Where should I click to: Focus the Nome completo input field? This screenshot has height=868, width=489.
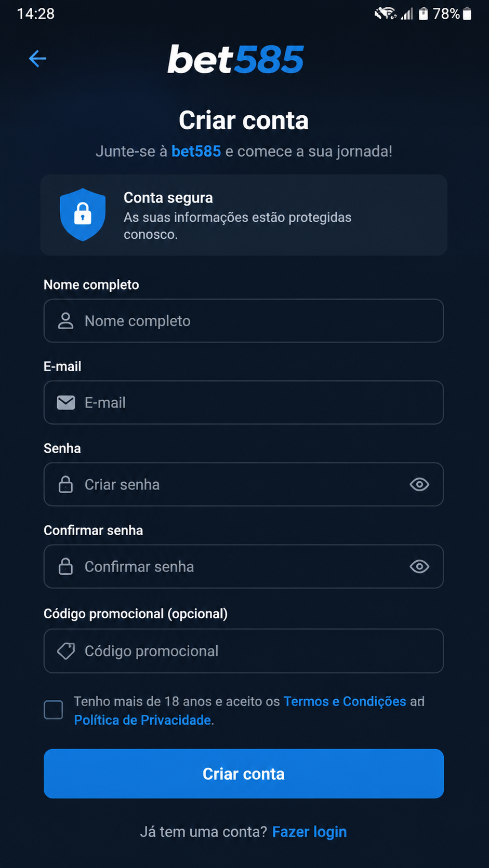pyautogui.click(x=244, y=321)
